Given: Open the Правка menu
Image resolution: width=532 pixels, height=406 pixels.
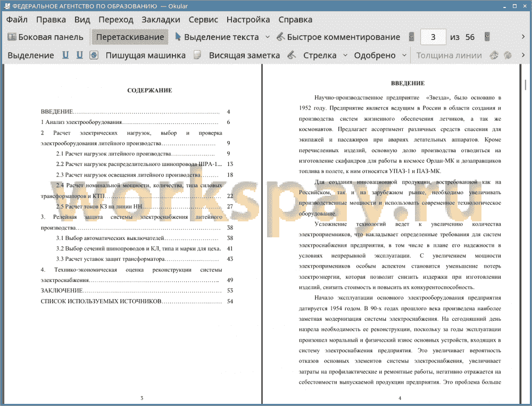Looking at the screenshot, I should [51, 20].
